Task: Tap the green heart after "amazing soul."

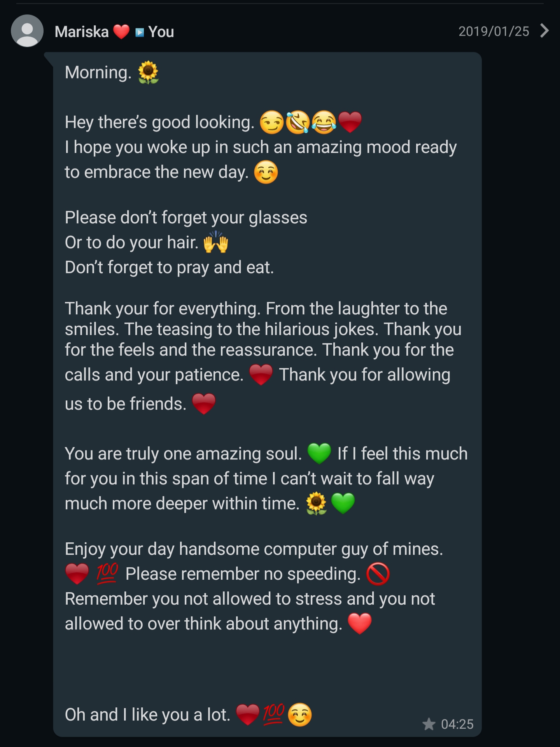Action: coord(319,454)
